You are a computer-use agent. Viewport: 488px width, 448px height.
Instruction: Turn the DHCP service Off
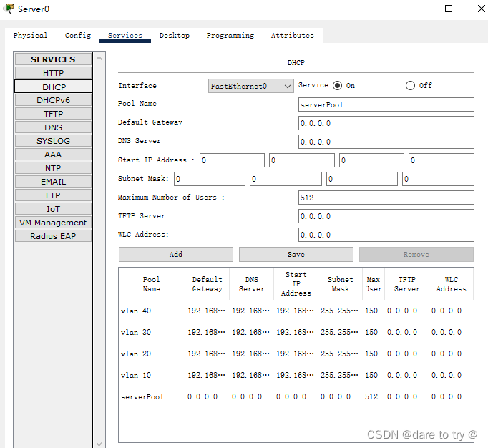tap(410, 86)
